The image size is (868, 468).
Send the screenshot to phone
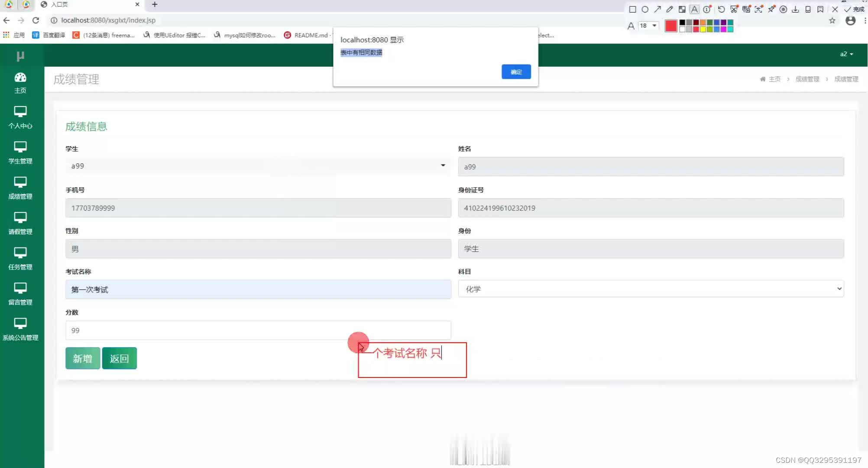click(x=808, y=9)
